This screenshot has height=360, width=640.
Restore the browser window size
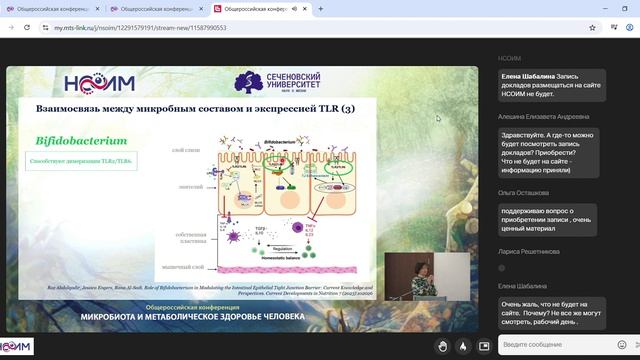[625, 9]
